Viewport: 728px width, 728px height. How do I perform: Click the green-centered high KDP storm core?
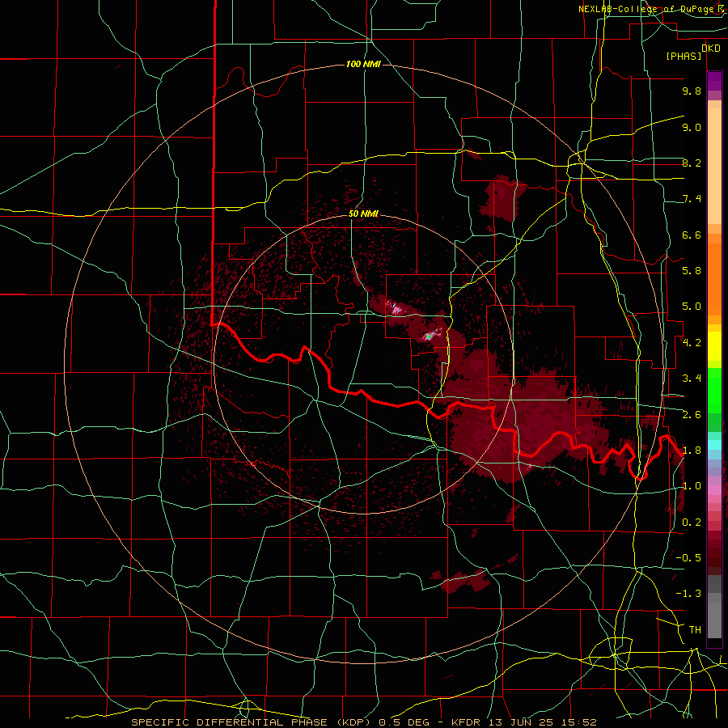tap(430, 335)
